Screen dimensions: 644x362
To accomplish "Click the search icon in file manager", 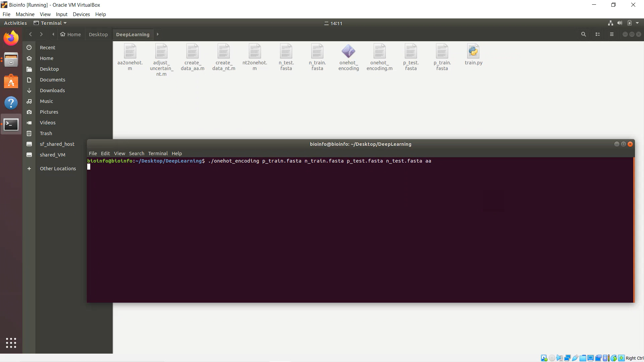I will [x=583, y=34].
